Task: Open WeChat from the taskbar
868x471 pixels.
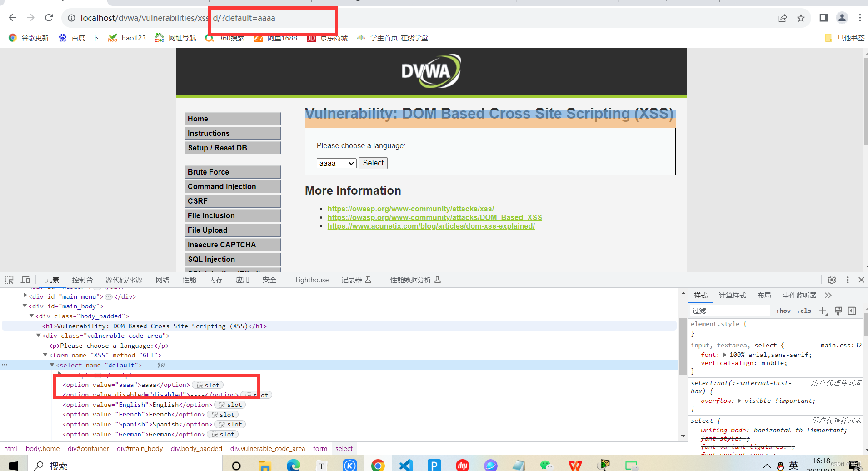Action: pyautogui.click(x=546, y=465)
